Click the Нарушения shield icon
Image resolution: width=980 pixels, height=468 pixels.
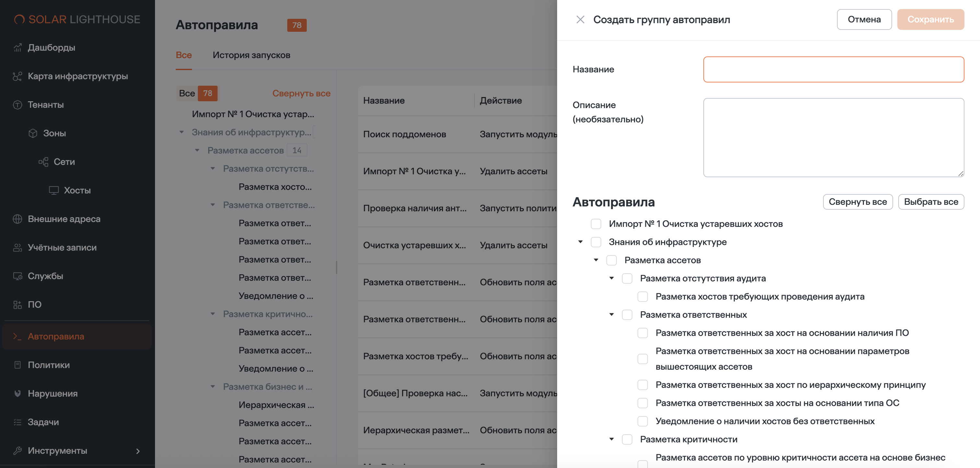tap(18, 393)
